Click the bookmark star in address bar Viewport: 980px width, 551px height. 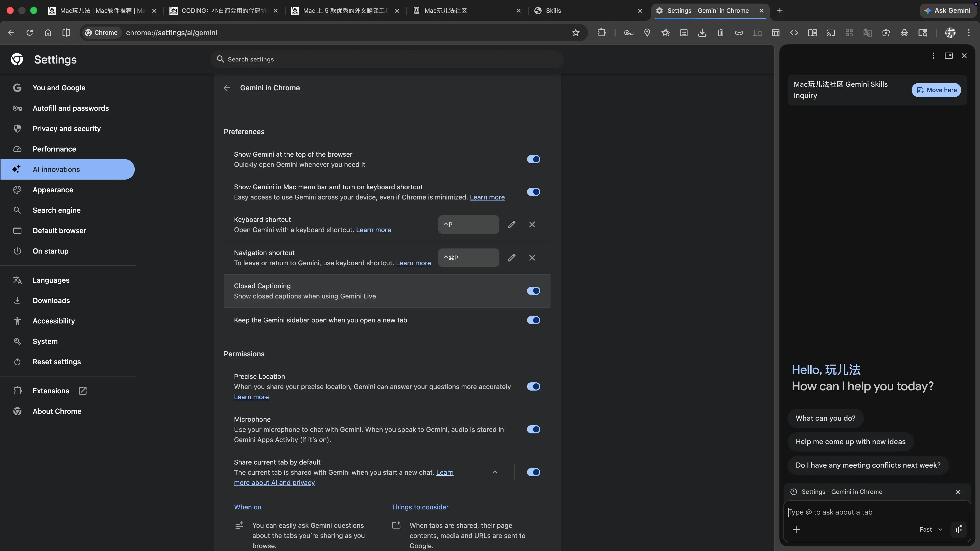pos(575,33)
